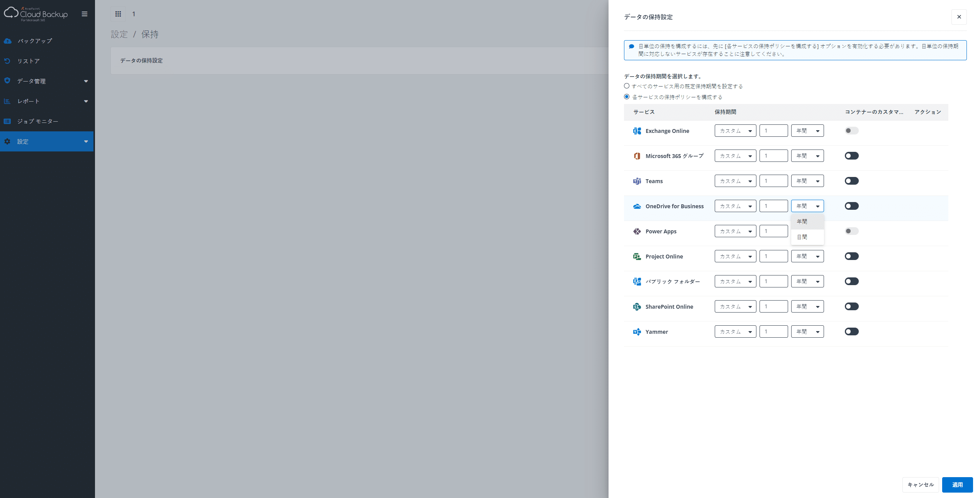Toggle container customization for Yammer

point(851,331)
